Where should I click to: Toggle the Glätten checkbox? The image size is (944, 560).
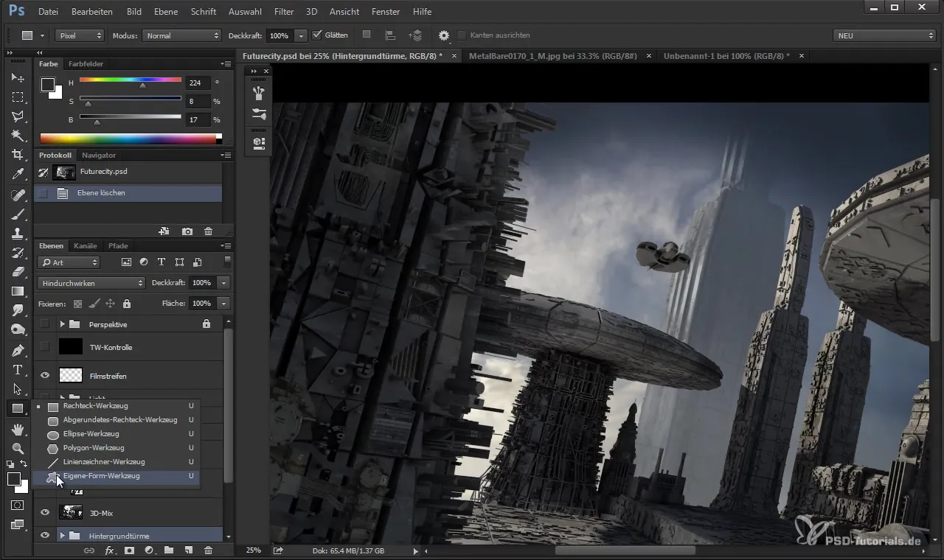(x=317, y=35)
